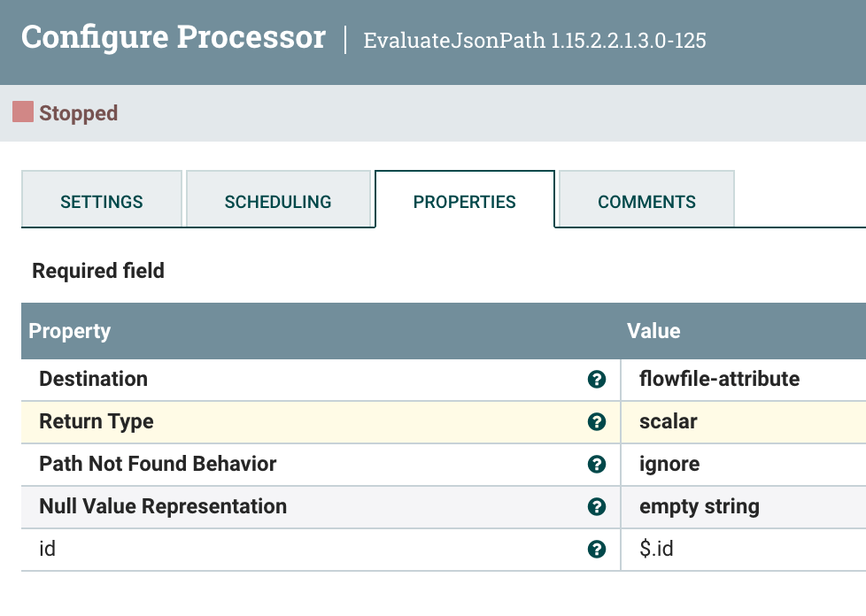The image size is (866, 616).
Task: Open help icon for Destination property
Action: pos(597,379)
